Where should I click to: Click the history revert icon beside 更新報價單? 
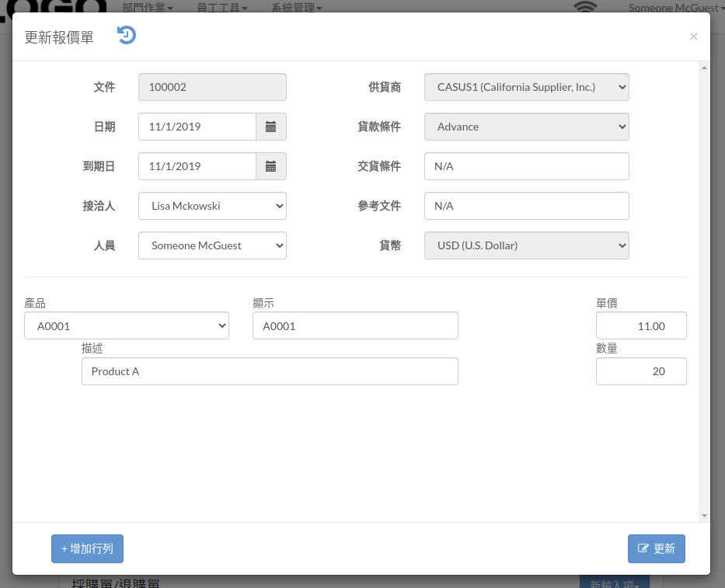point(126,35)
